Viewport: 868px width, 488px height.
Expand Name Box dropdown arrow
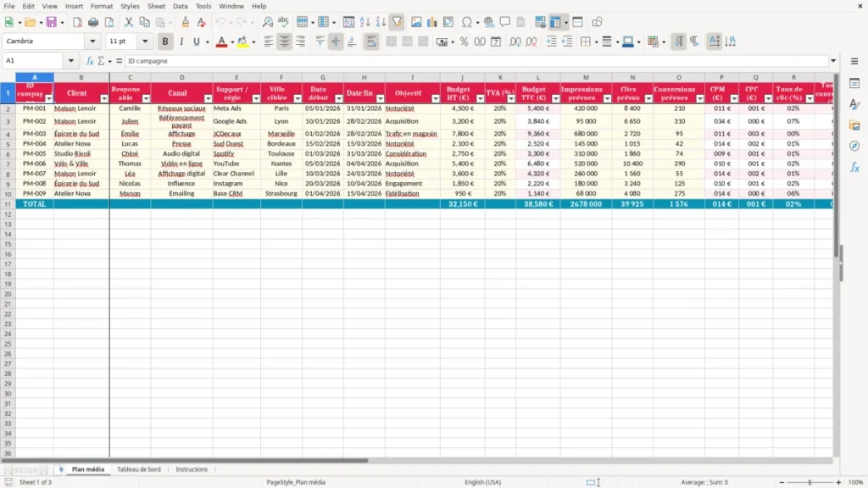(71, 61)
